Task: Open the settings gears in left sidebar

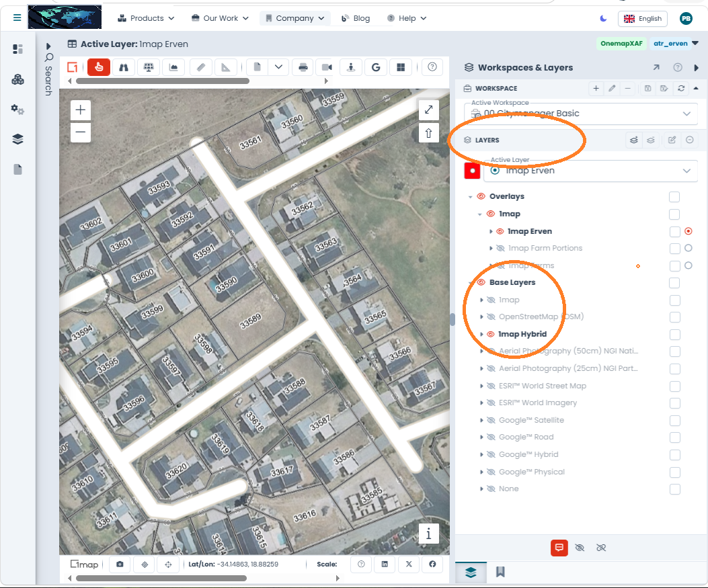Action: pos(17,110)
